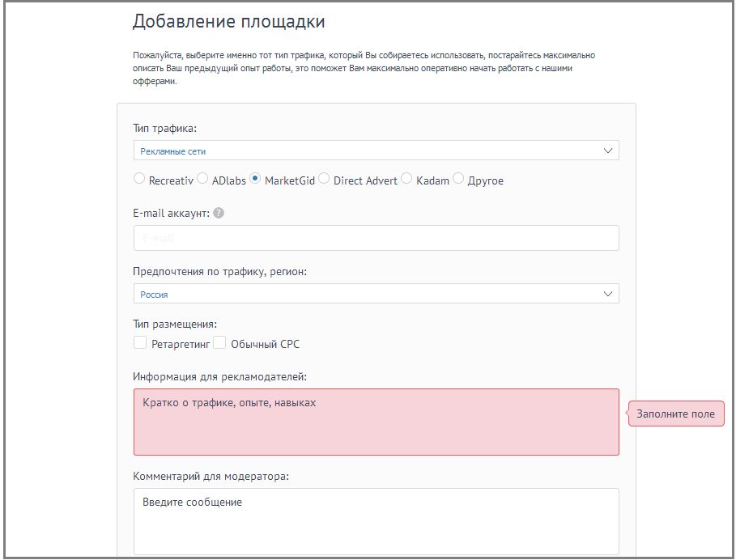The height and width of the screenshot is (560, 736).
Task: Select the Recreativ radio button
Action: (138, 179)
